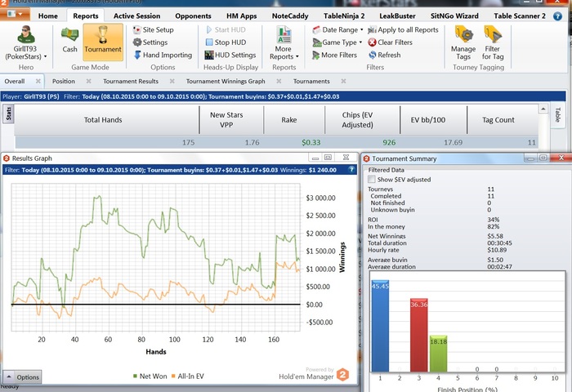Click the rake value $0.33
572x392 pixels.
pos(311,143)
